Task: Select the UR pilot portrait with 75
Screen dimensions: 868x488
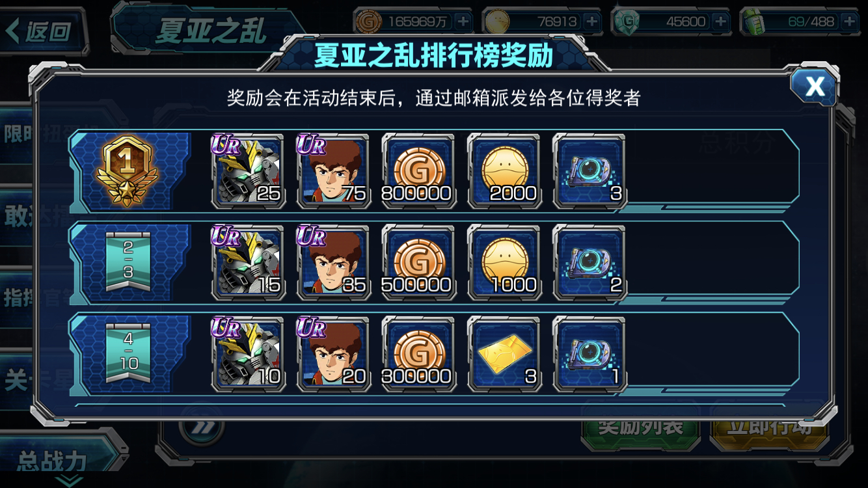Action: pyautogui.click(x=333, y=171)
